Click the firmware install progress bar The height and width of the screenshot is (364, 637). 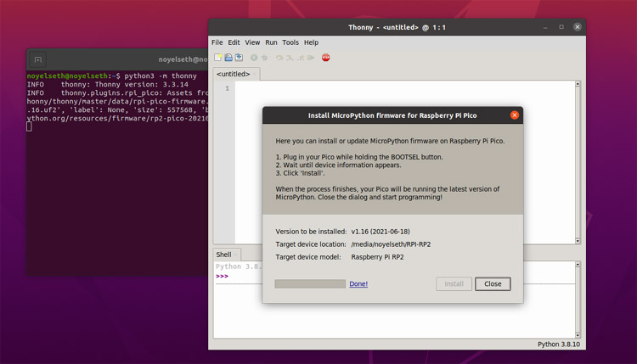[310, 283]
